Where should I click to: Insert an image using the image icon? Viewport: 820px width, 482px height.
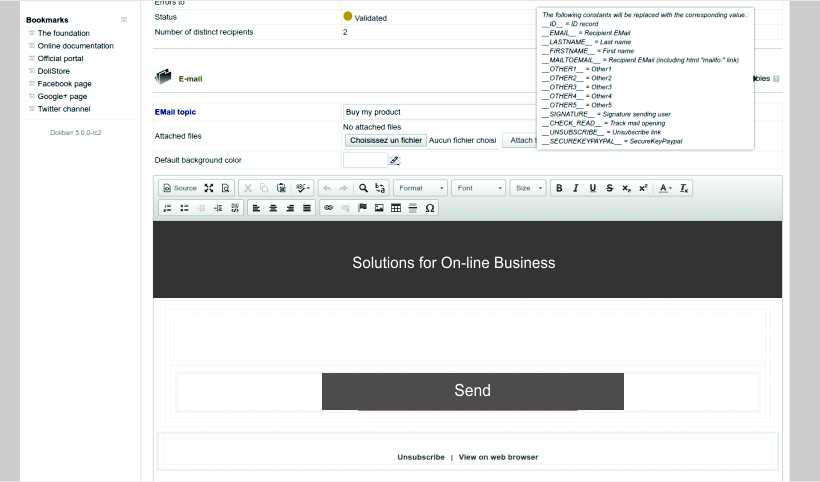pos(379,208)
